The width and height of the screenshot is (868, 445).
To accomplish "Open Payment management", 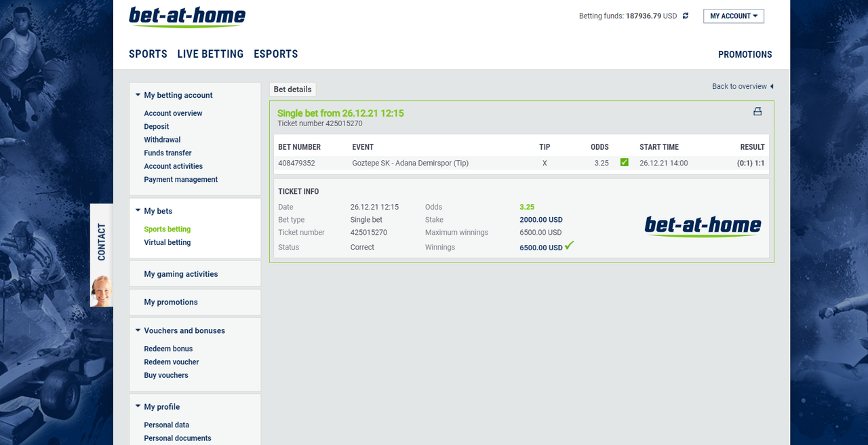I will [181, 179].
